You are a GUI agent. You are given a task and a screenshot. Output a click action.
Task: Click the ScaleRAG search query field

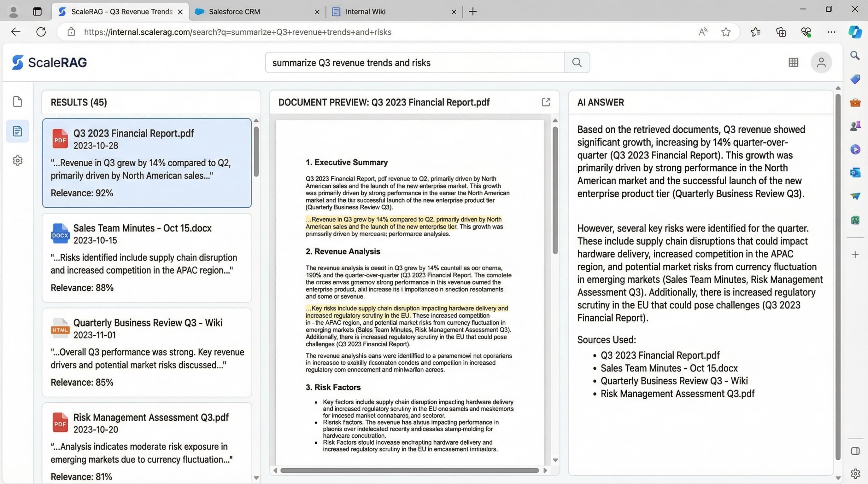click(415, 62)
